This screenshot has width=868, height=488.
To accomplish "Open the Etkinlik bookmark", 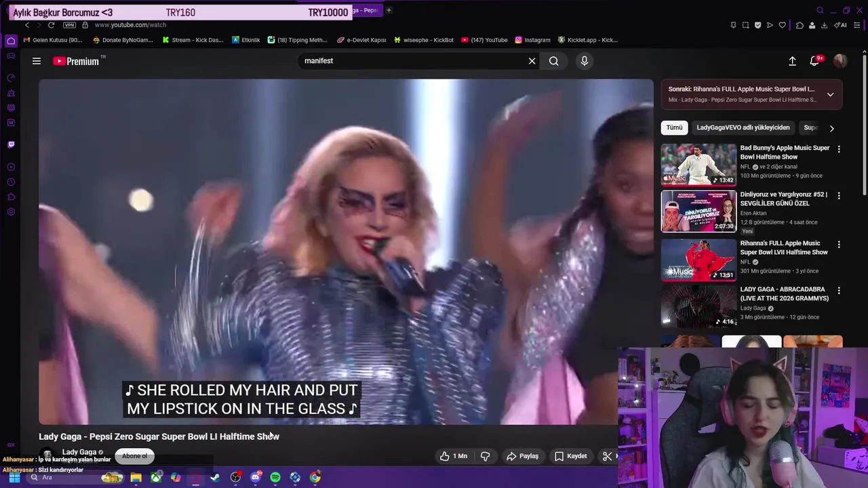I will (x=245, y=40).
